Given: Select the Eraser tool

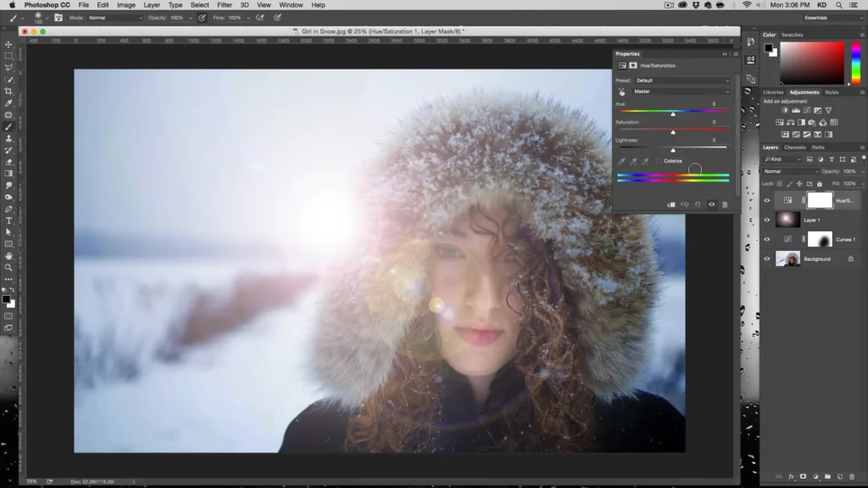Looking at the screenshot, I should pos(8,162).
